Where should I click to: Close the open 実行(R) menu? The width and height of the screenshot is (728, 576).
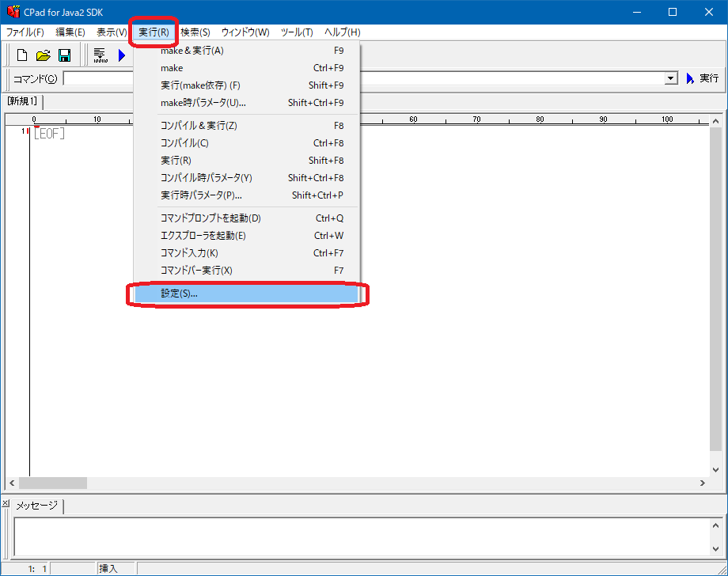(x=154, y=32)
